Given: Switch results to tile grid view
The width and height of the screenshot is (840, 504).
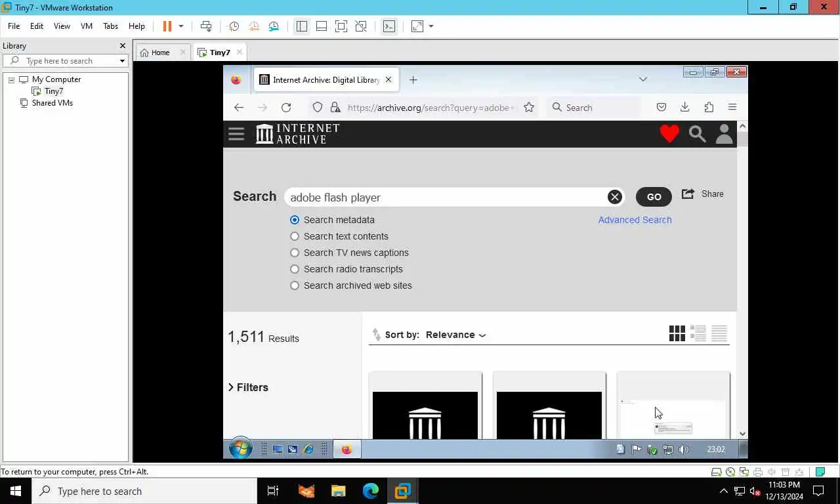Looking at the screenshot, I should tap(677, 333).
